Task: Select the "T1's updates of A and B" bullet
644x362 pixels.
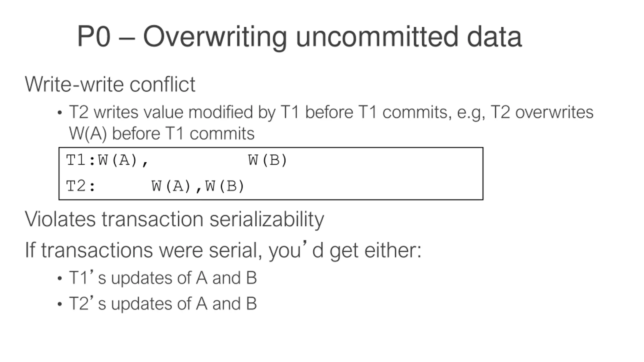Action: pos(163,278)
